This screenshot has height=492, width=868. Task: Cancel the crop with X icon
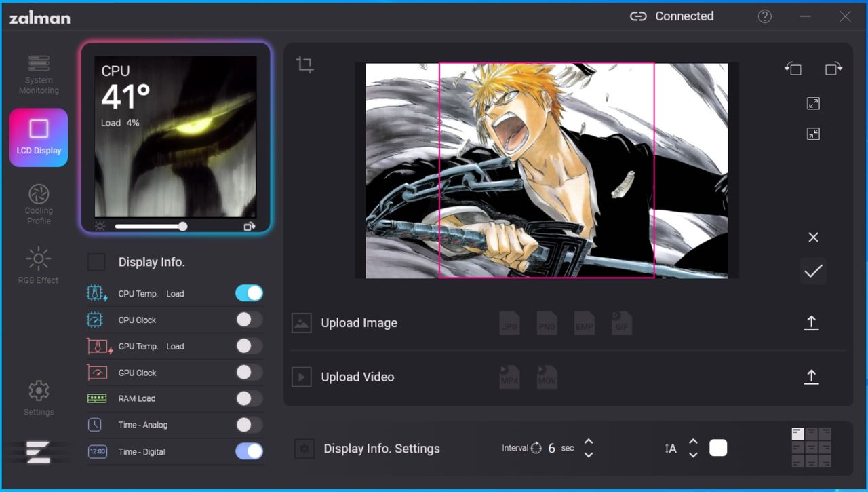pos(813,237)
